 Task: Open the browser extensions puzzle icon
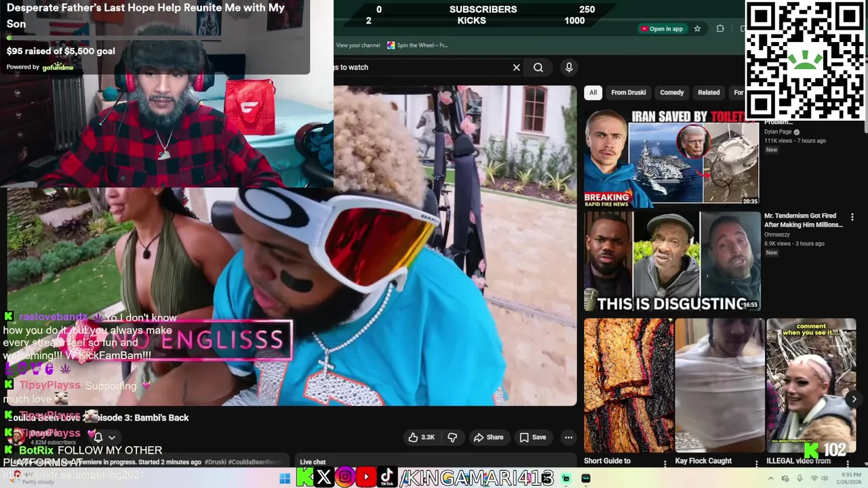720,28
